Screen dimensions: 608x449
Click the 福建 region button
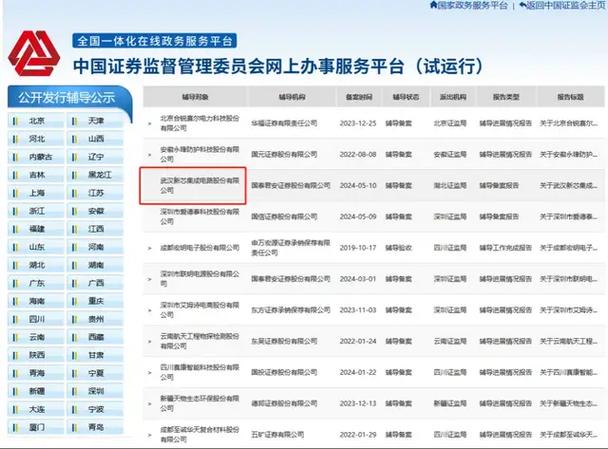[x=36, y=229]
